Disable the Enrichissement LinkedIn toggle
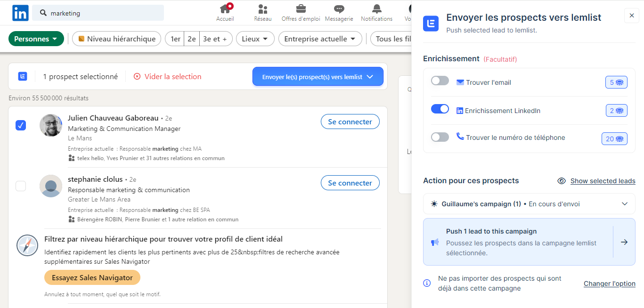This screenshot has width=644, height=308. (x=440, y=109)
